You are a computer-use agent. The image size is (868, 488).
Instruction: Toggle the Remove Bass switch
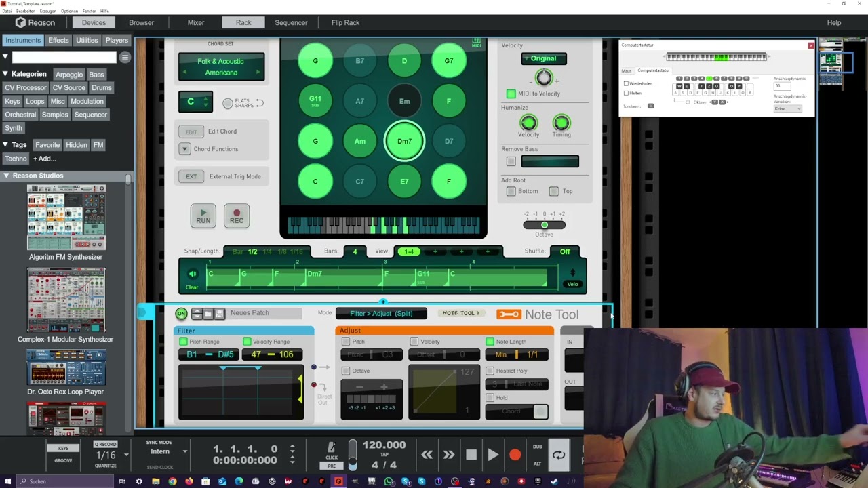point(511,161)
